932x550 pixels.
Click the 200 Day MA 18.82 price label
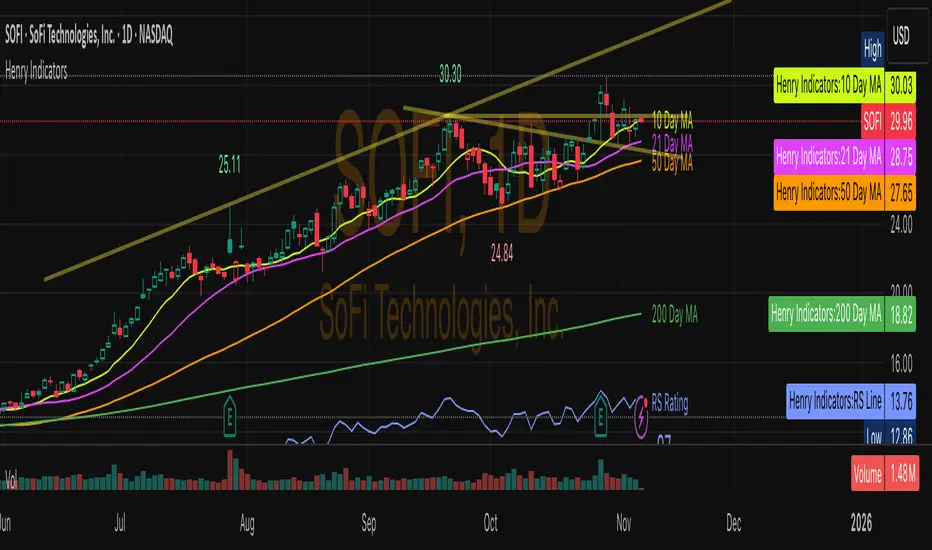click(x=842, y=314)
